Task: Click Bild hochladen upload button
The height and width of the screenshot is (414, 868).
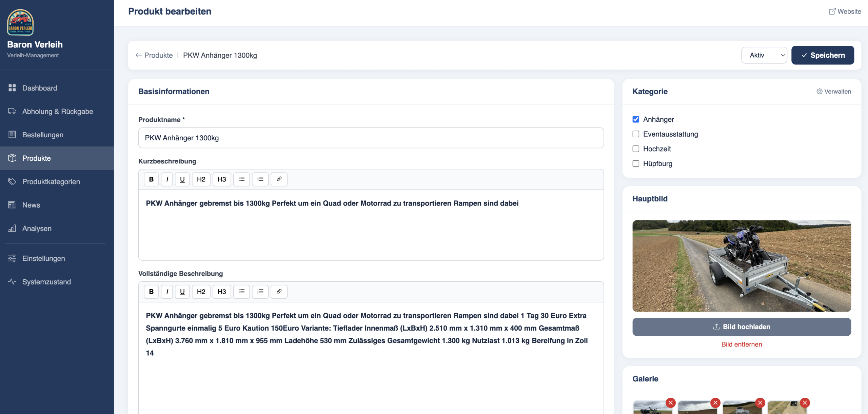Action: pyautogui.click(x=742, y=327)
